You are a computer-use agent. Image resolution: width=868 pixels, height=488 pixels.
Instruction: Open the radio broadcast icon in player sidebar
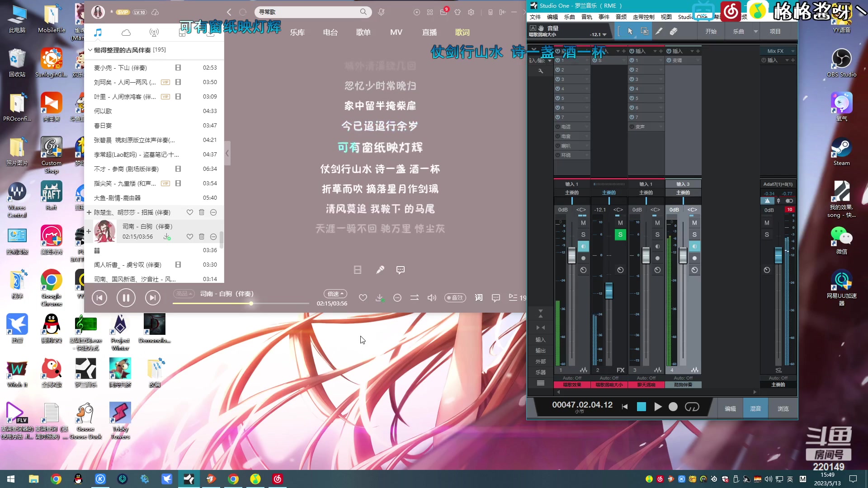pos(154,33)
